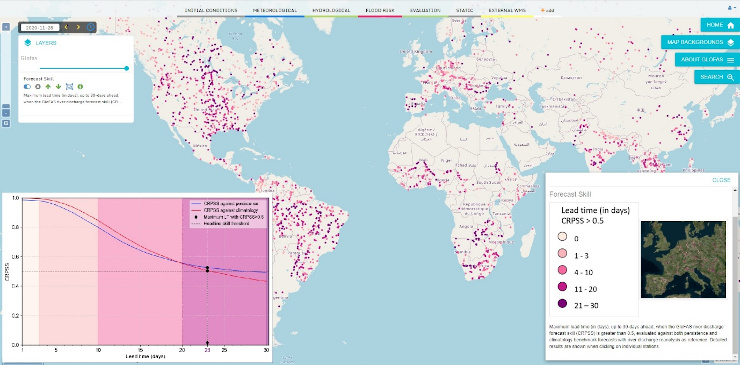The height and width of the screenshot is (365, 740).
Task: Open the Hydrological menu
Action: 331,10
